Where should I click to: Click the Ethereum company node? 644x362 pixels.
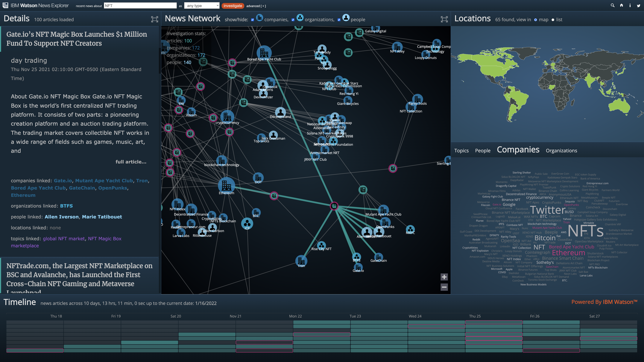tap(226, 185)
